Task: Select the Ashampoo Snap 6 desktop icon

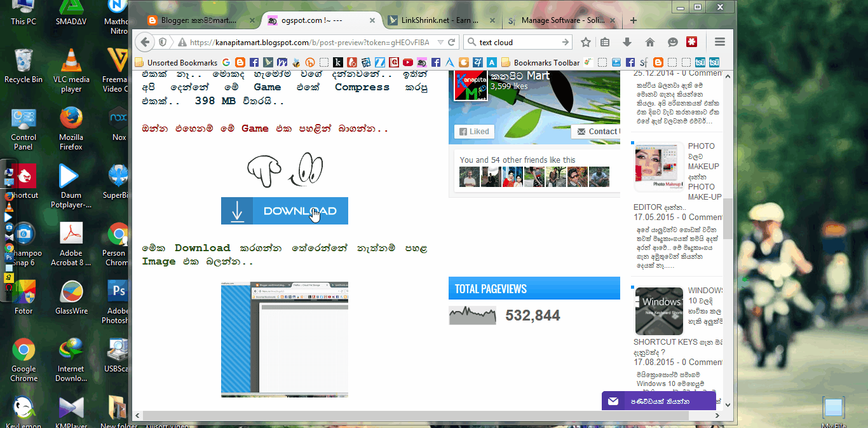Action: (x=24, y=245)
